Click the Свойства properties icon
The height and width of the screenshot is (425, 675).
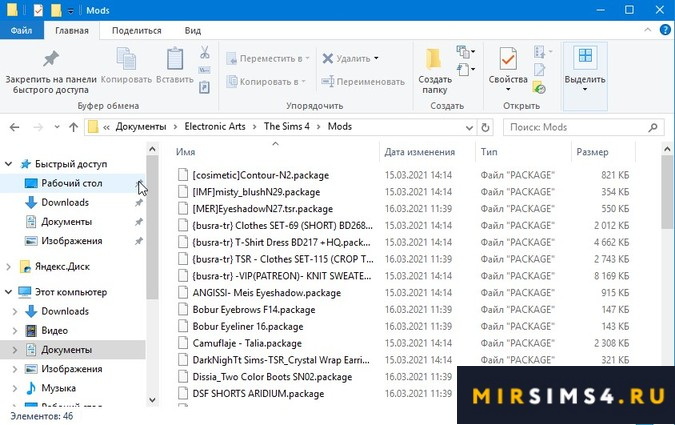508,59
